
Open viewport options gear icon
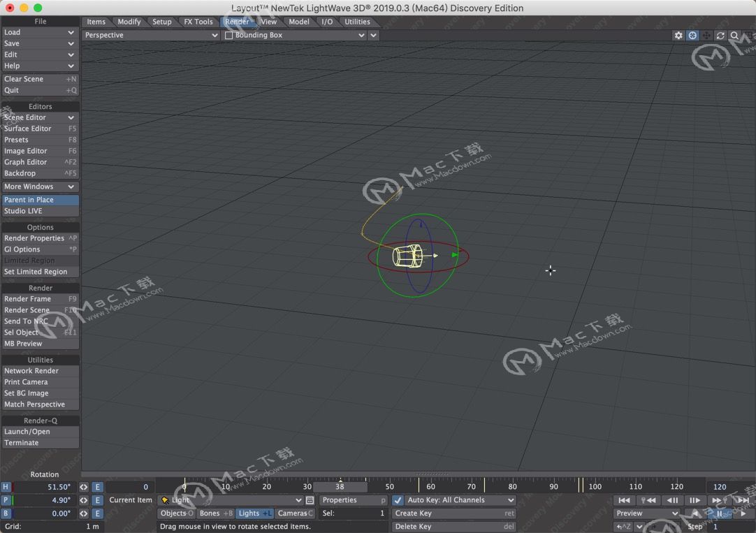pos(678,35)
